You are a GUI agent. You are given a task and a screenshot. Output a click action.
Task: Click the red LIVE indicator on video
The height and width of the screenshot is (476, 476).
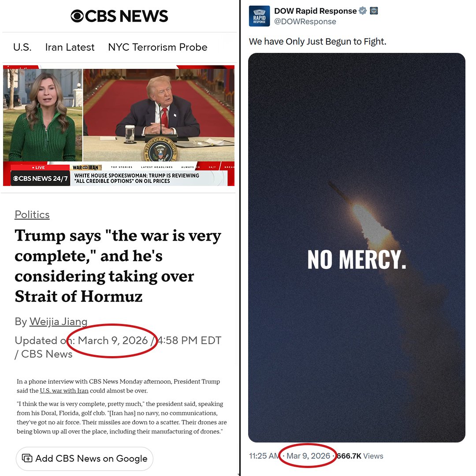(x=38, y=167)
